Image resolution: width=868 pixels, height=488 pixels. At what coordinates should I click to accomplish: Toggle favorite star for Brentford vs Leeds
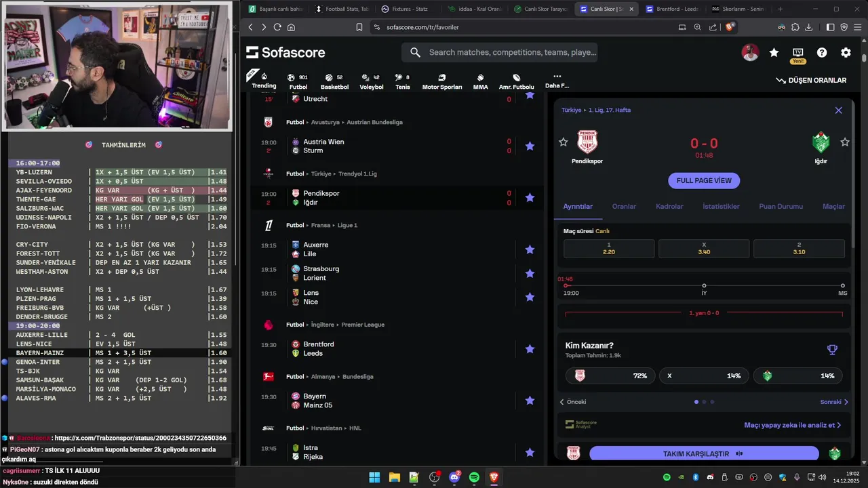[530, 348]
